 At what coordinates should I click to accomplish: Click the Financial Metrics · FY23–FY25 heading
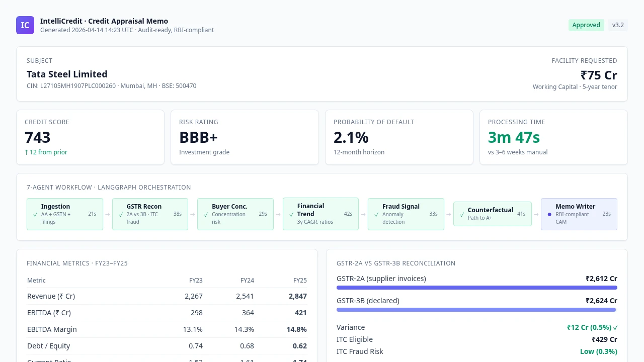(77, 263)
